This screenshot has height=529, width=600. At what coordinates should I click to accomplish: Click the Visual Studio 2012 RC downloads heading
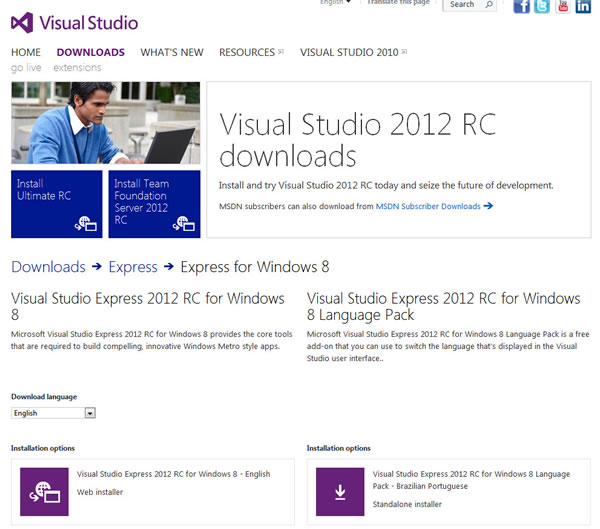click(357, 140)
